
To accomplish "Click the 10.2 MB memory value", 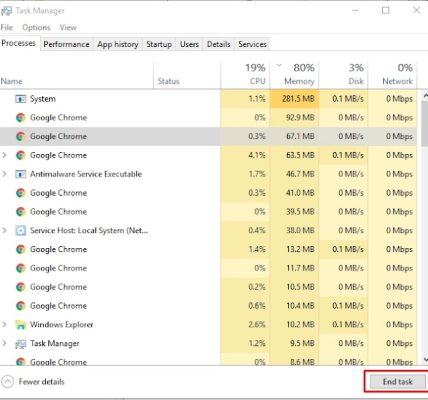I will coord(300,325).
